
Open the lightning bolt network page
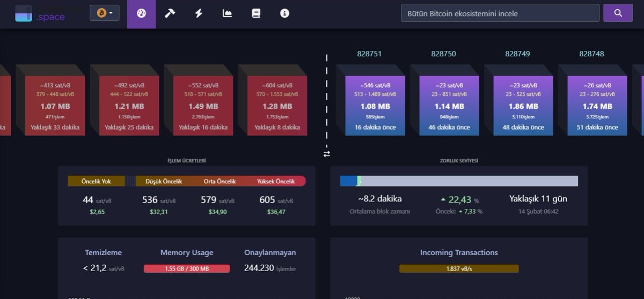pos(199,13)
